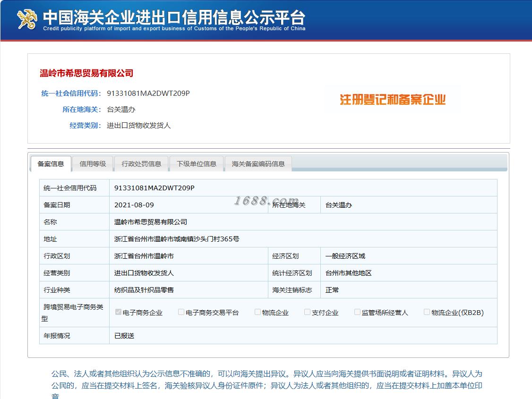Viewport: 532px width, 399px height.
Task: Click the filing date 2021-08-09
Action: (134, 205)
